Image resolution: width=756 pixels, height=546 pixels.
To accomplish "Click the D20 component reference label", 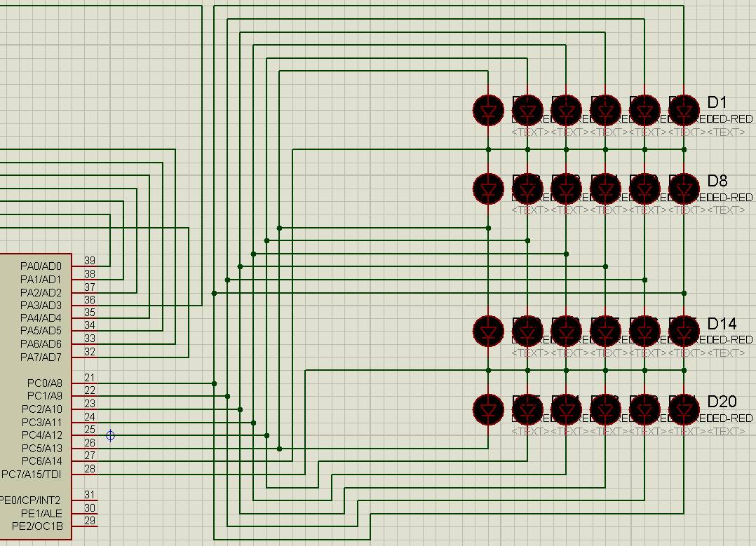I will click(722, 402).
